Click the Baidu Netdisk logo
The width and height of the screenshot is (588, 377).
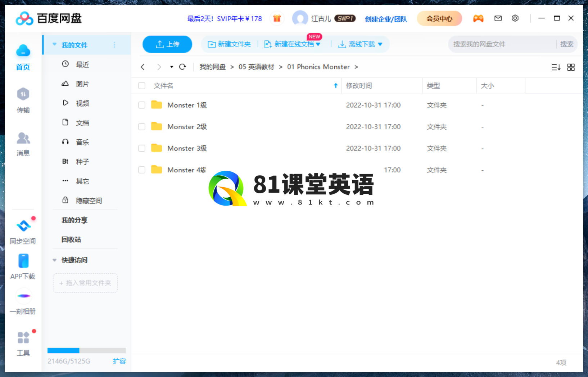(49, 18)
